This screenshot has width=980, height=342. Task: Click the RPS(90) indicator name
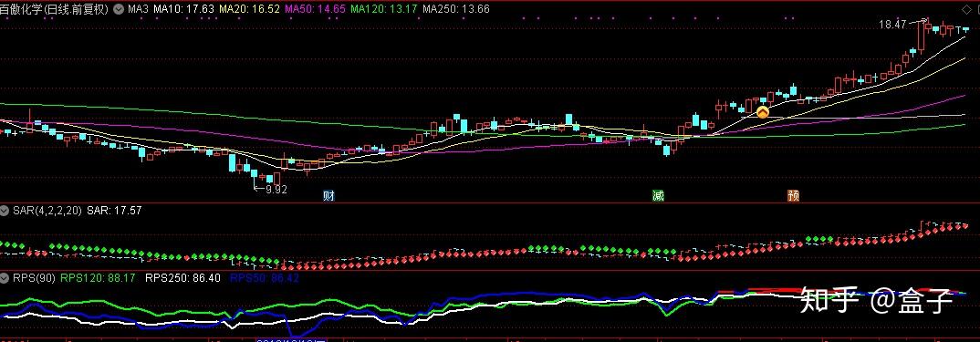[35, 277]
